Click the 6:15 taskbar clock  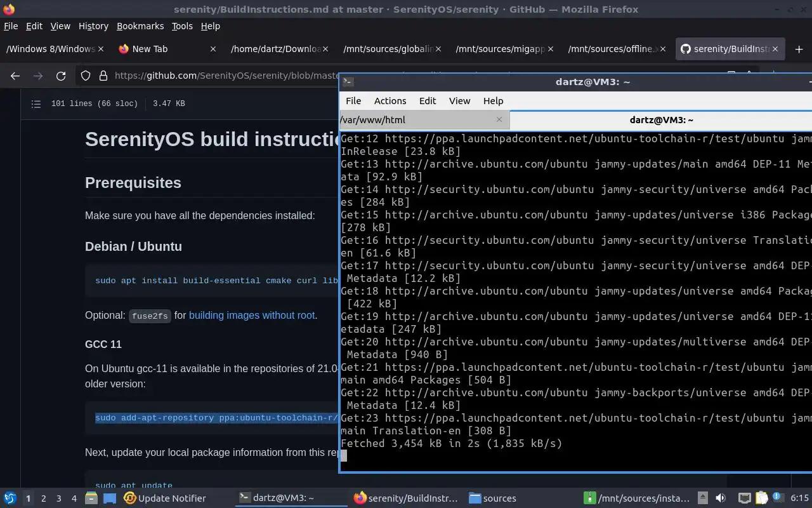[x=799, y=498]
